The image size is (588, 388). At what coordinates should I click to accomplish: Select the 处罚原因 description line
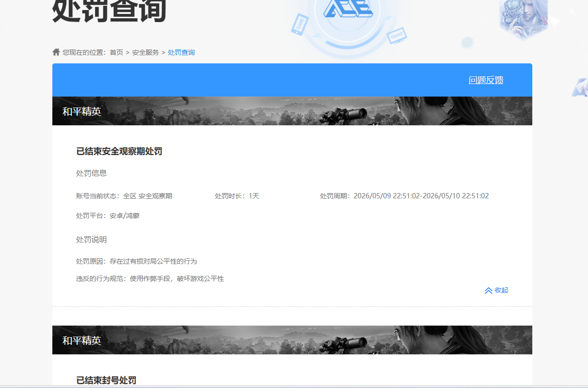tap(136, 261)
